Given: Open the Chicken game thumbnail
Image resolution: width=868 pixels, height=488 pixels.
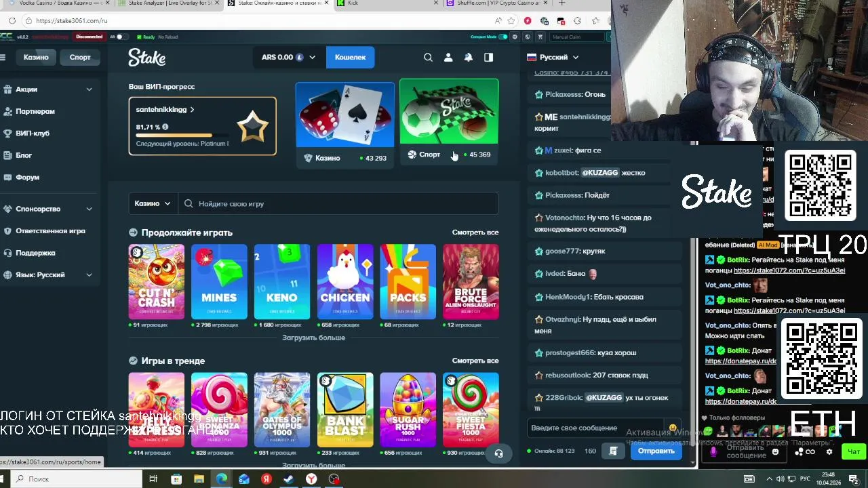Looking at the screenshot, I should (x=345, y=281).
